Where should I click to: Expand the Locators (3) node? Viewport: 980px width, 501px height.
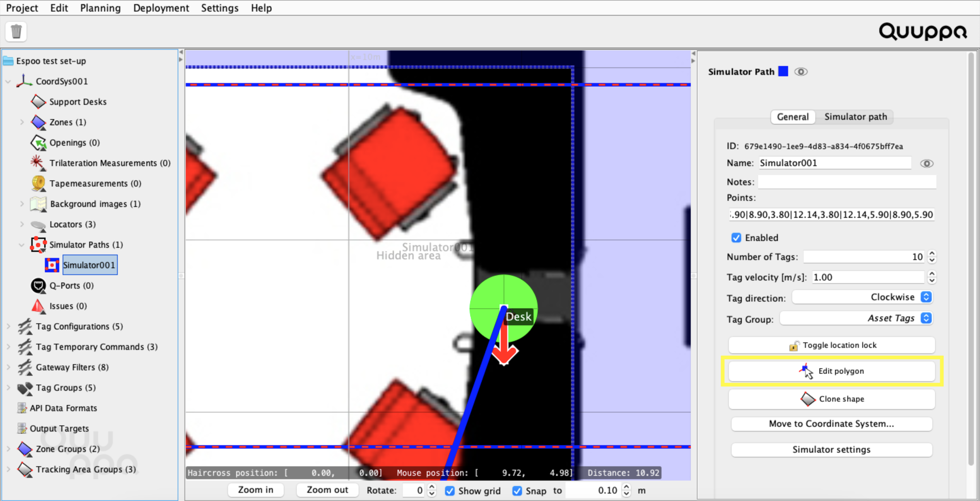tap(22, 224)
